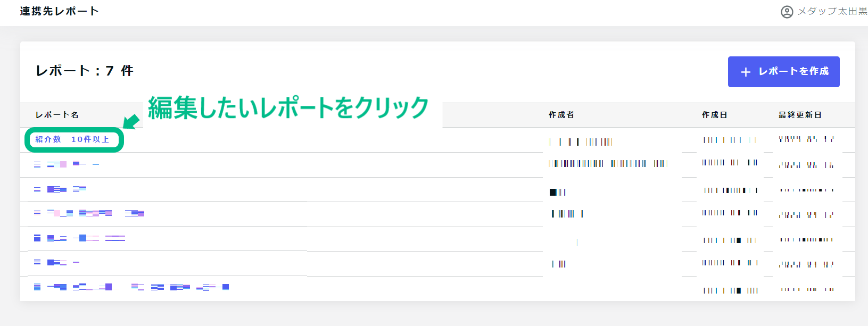The image size is (868, 326).
Task: Click the 連携先レポート page title
Action: coord(59,11)
